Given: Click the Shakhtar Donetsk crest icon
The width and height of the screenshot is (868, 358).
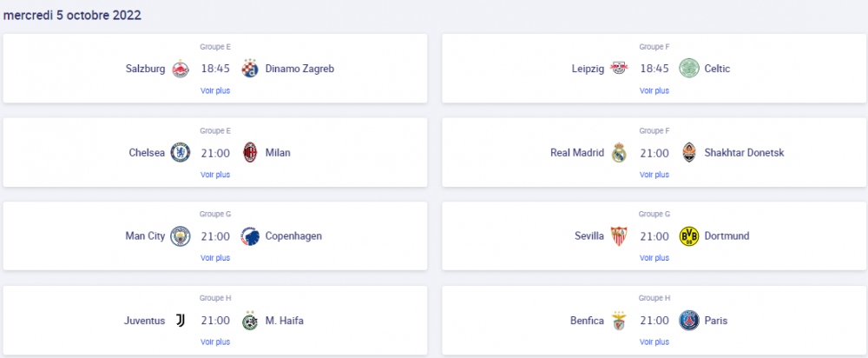Looking at the screenshot, I should (689, 153).
